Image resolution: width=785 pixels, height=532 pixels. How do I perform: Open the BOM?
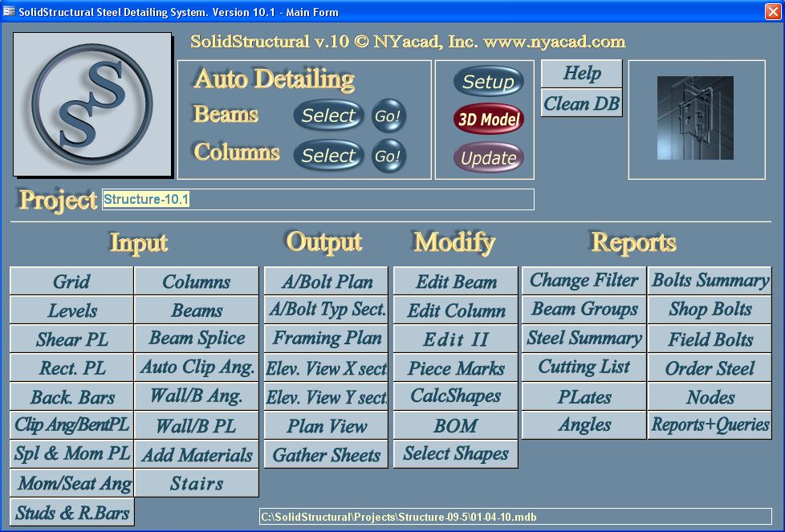(456, 425)
